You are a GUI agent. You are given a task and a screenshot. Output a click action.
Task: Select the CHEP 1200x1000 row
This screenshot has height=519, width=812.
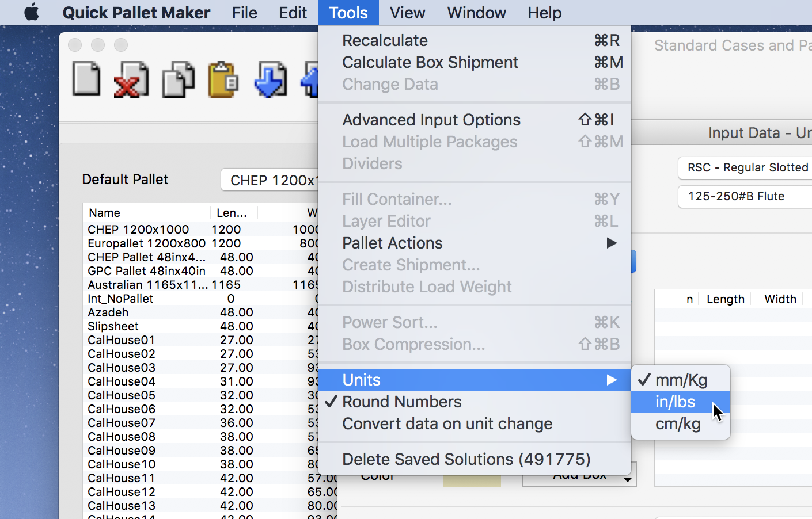tap(201, 230)
